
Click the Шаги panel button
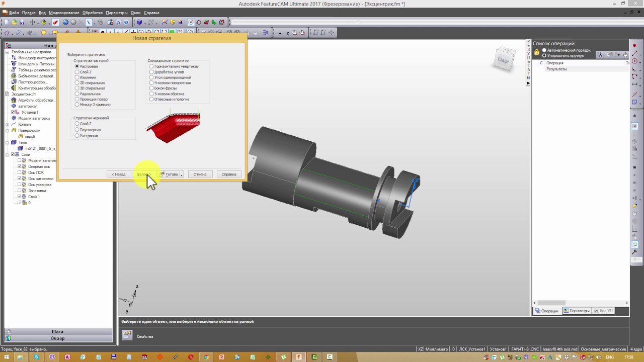click(x=57, y=332)
